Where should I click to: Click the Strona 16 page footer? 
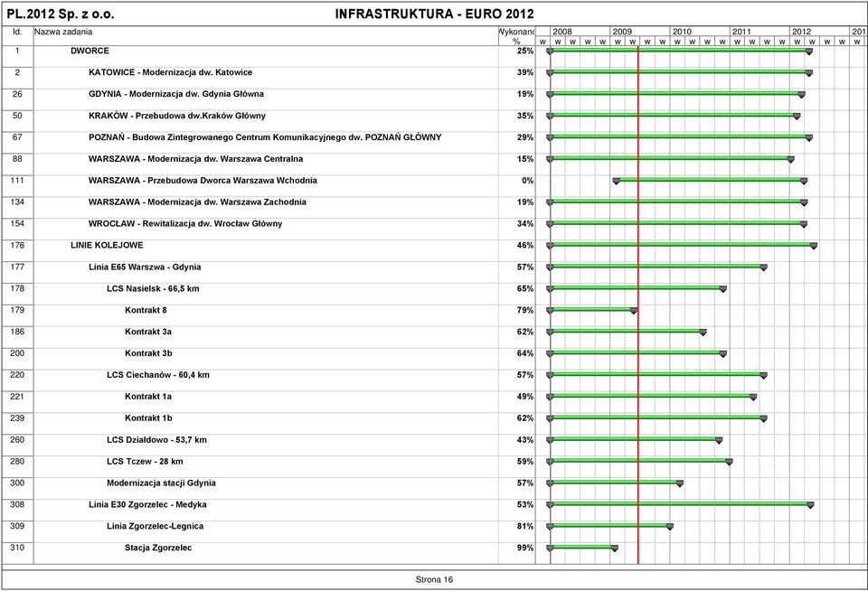(434, 579)
